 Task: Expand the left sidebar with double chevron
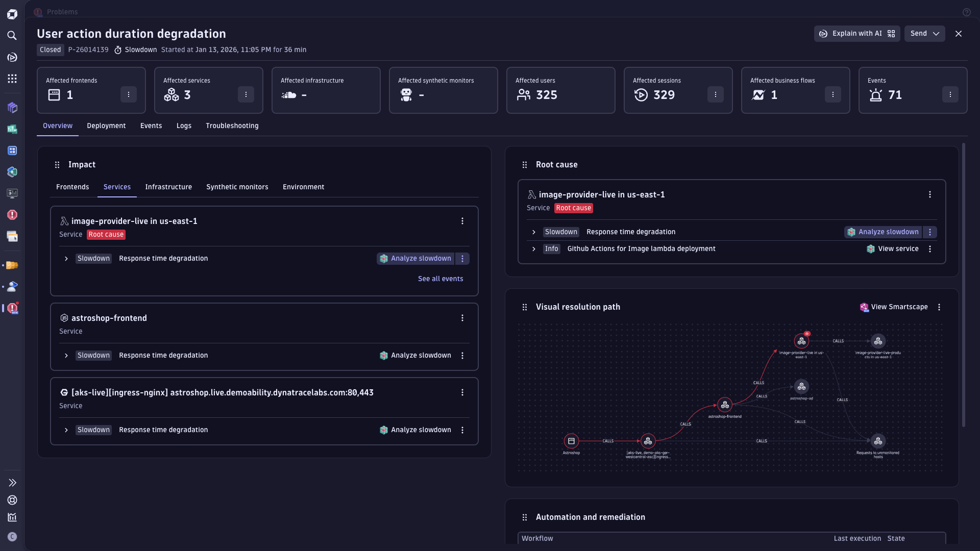tap(12, 483)
